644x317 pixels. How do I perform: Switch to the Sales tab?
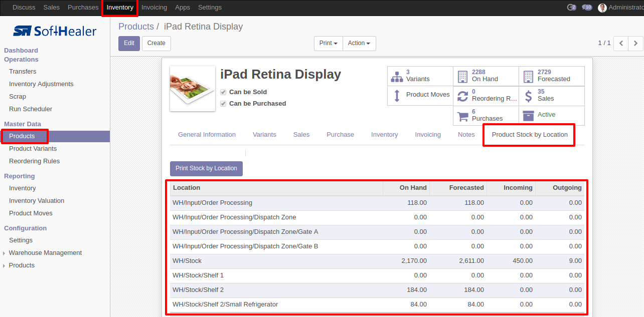(301, 135)
